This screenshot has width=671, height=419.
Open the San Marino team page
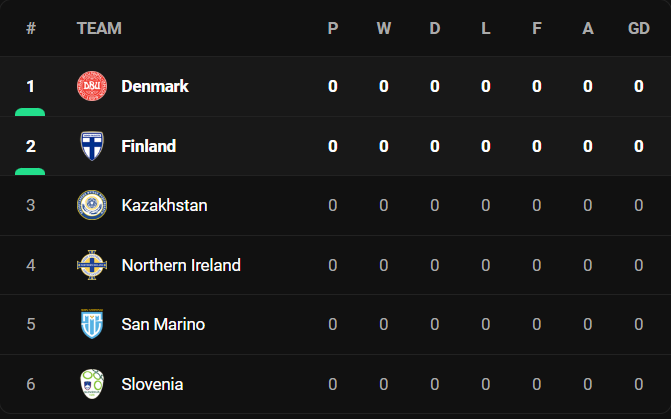coord(163,324)
